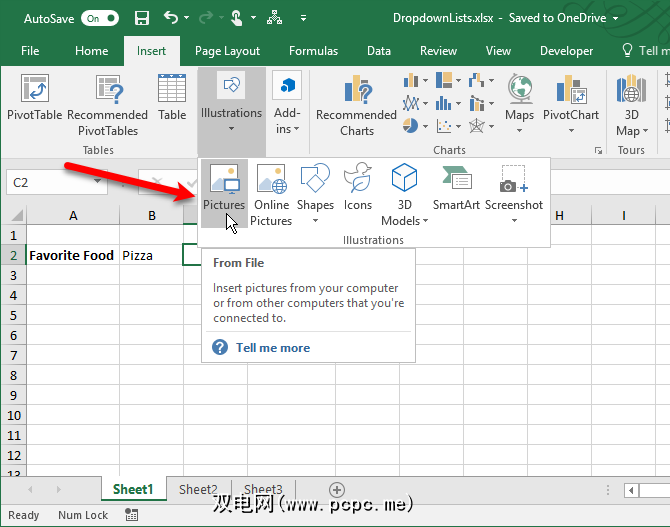Open the Name Box dropdown arrow
The width and height of the screenshot is (670, 527).
[97, 183]
